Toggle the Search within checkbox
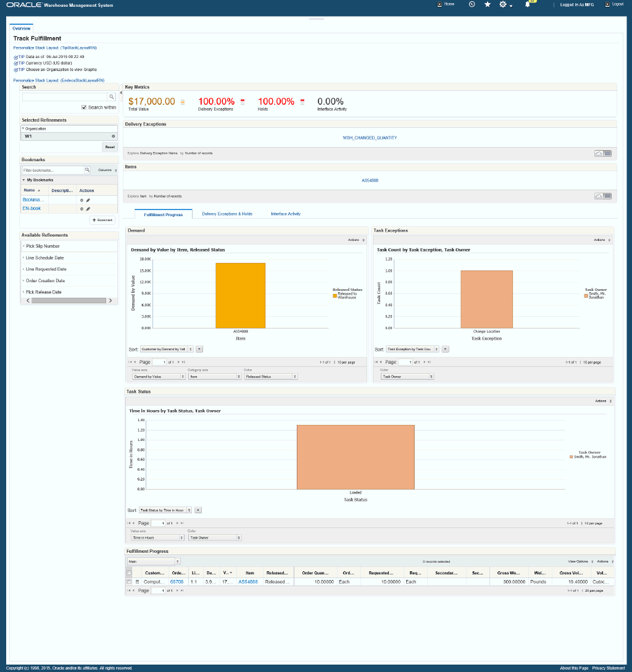The height and width of the screenshot is (672, 632). pyautogui.click(x=84, y=107)
